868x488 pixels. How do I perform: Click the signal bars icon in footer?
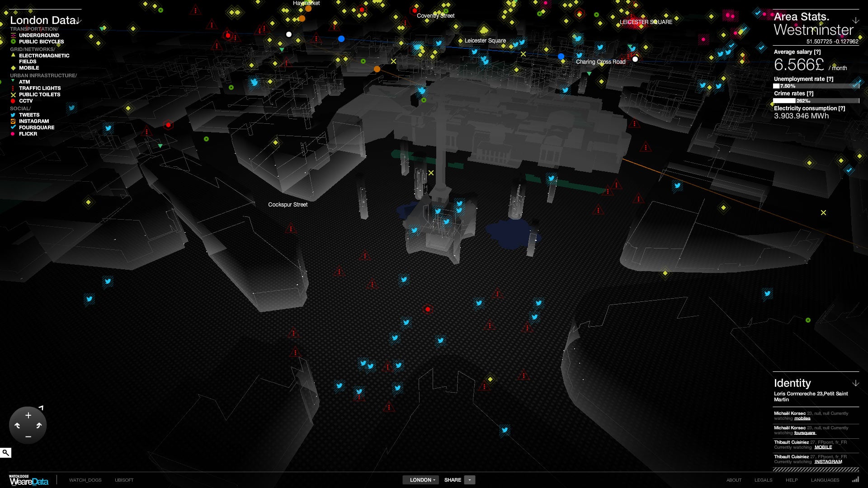pos(855,480)
